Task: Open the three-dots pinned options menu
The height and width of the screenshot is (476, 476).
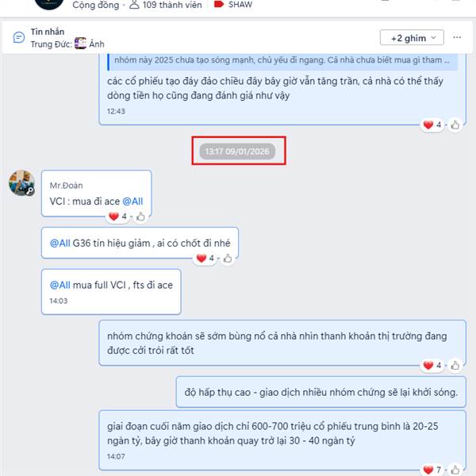Action: [x=457, y=37]
